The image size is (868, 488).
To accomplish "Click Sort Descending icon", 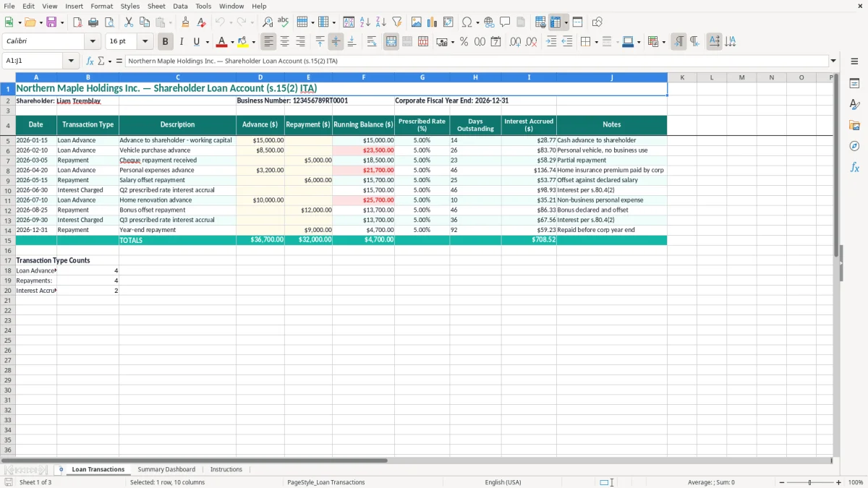I will 381,22.
